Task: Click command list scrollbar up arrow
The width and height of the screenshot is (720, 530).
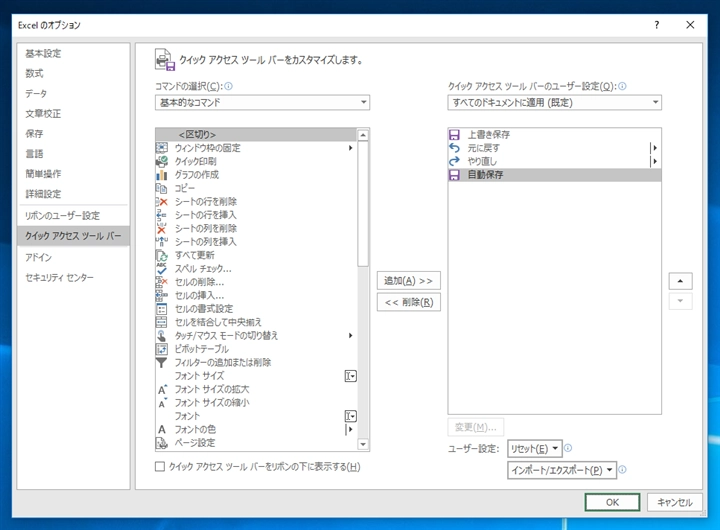Action: tap(363, 135)
